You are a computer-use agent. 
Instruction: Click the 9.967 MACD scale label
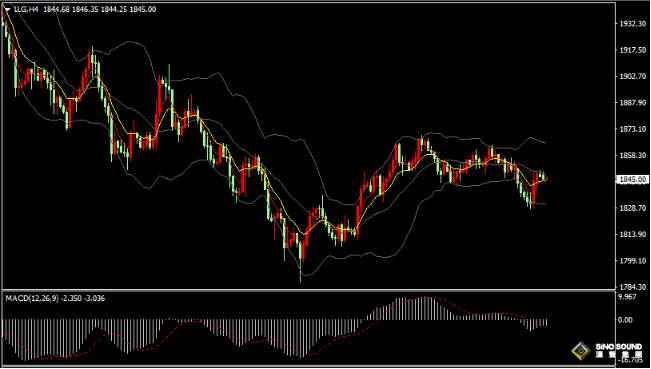coord(627,296)
